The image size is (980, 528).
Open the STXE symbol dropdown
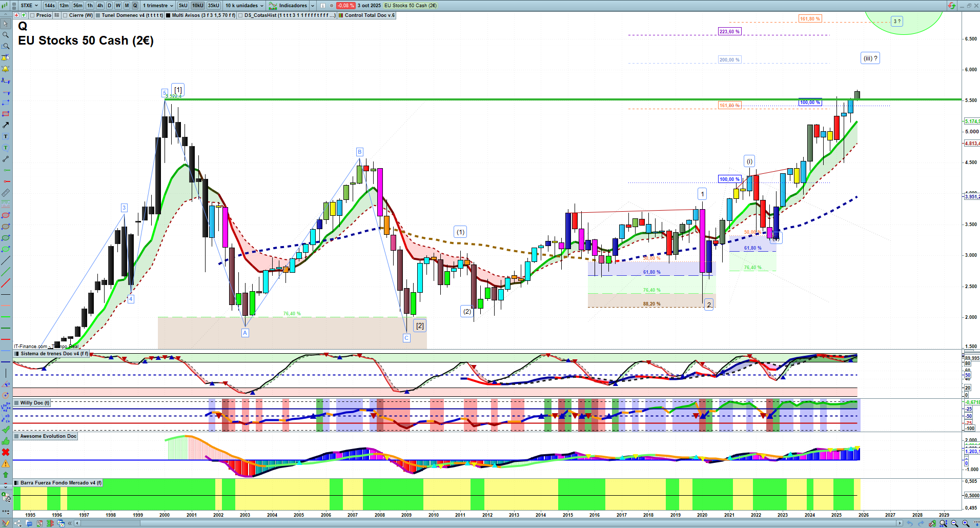[x=30, y=6]
